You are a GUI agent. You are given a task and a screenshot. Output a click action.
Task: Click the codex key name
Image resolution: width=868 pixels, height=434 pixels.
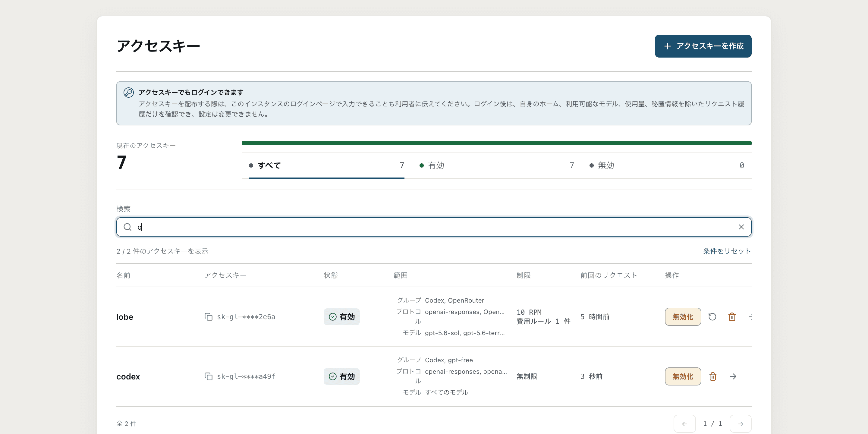(x=128, y=376)
